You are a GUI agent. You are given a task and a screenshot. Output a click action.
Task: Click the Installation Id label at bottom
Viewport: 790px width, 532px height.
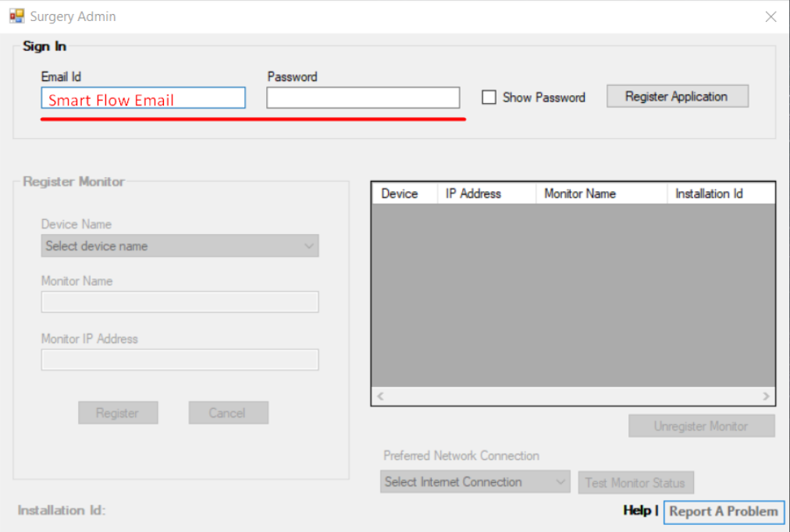pyautogui.click(x=62, y=510)
